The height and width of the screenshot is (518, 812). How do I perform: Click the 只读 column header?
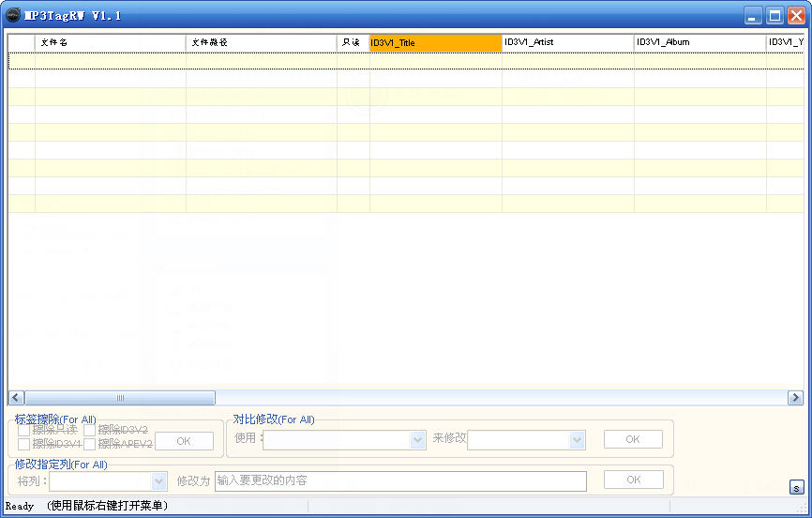pos(353,43)
